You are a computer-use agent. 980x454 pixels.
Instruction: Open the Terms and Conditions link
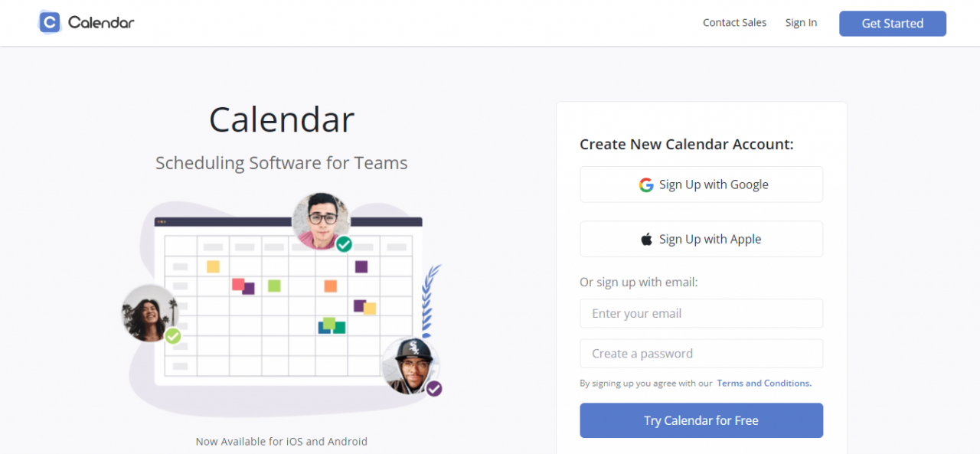coord(763,383)
